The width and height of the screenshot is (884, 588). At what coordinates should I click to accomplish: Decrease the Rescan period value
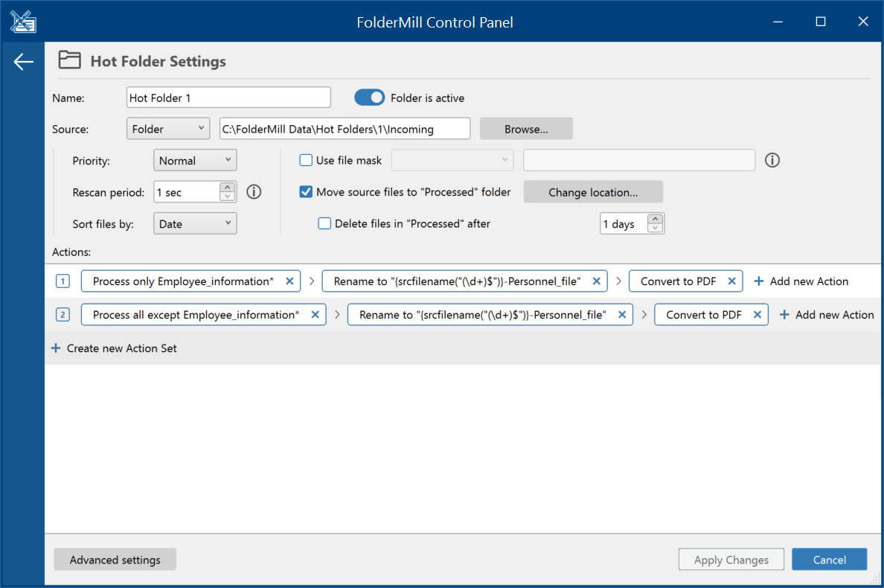(x=227, y=196)
